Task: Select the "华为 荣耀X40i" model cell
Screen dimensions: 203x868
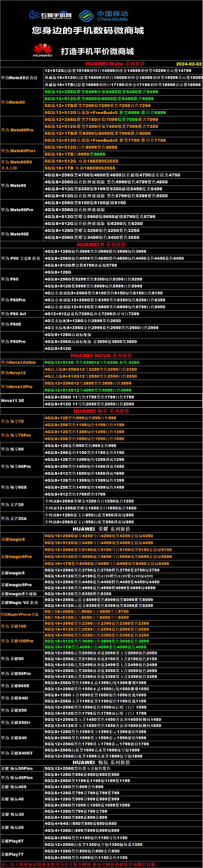Action: click(22, 698)
